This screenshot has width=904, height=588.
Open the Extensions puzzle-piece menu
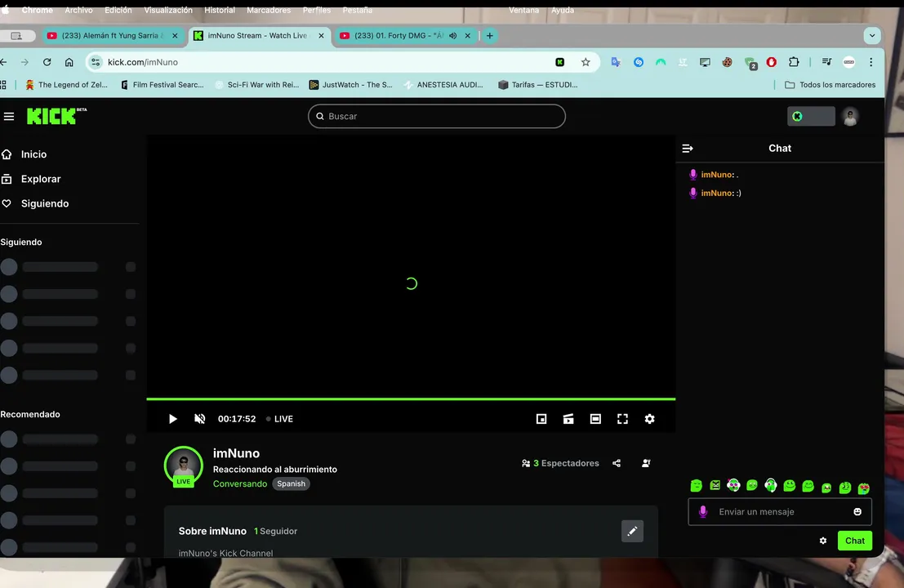(x=794, y=62)
